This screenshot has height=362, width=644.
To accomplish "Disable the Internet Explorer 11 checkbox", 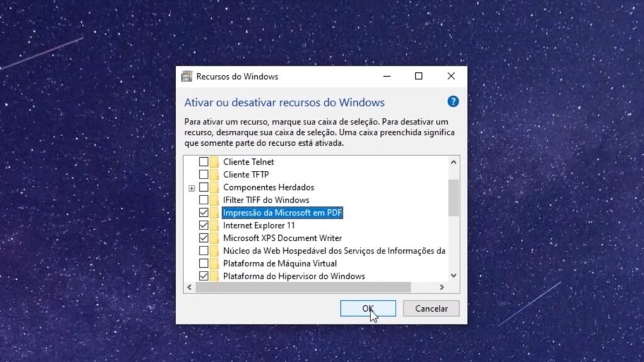I will tap(203, 226).
